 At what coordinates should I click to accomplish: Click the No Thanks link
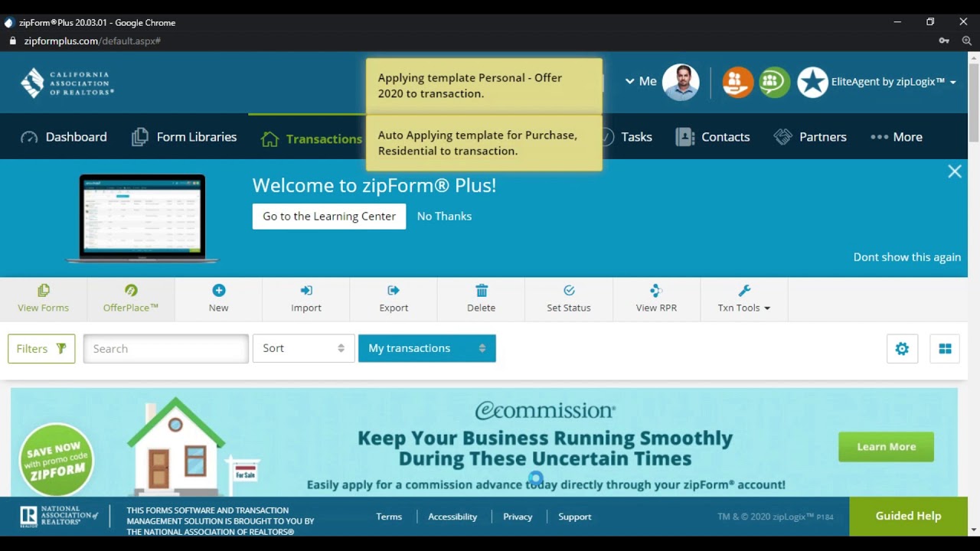[444, 217]
